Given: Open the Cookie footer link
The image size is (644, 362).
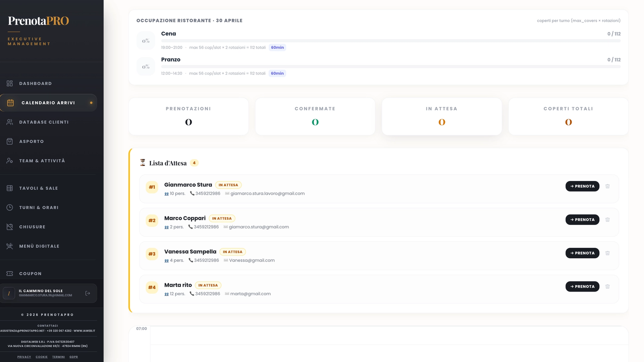Looking at the screenshot, I should [41, 357].
